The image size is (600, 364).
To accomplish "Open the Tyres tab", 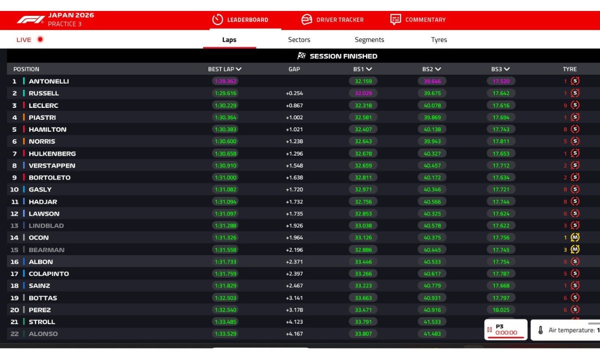I will click(438, 39).
